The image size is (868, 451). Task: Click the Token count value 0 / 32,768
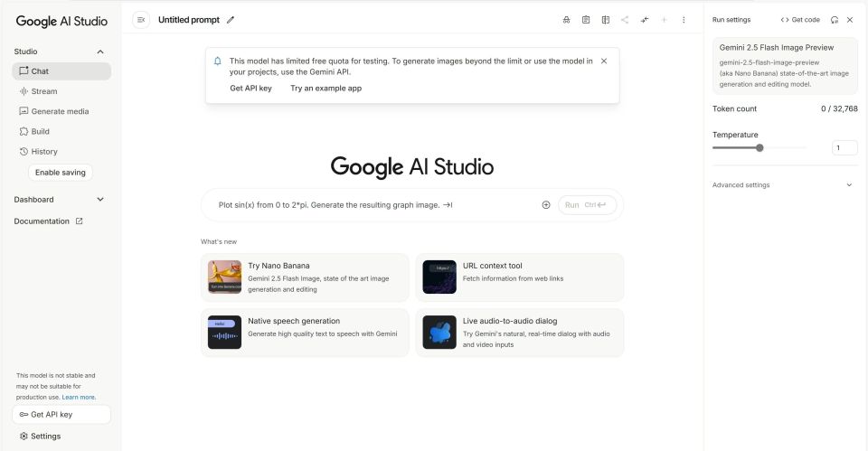[839, 108]
